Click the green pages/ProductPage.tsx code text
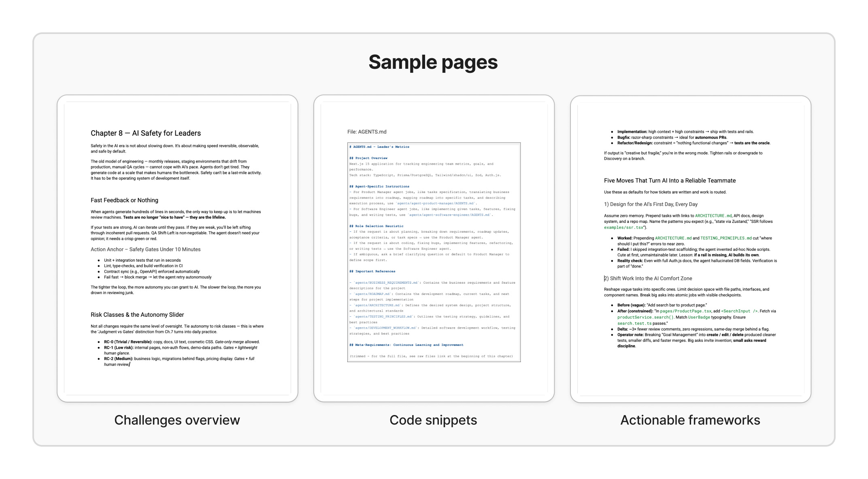 (x=685, y=311)
